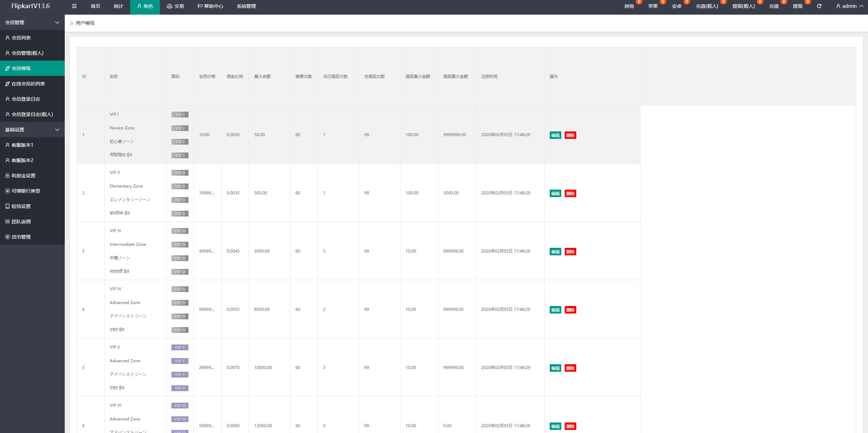The height and width of the screenshot is (433, 868).
Task: Delete the VIP VI level row
Action: [x=570, y=426]
